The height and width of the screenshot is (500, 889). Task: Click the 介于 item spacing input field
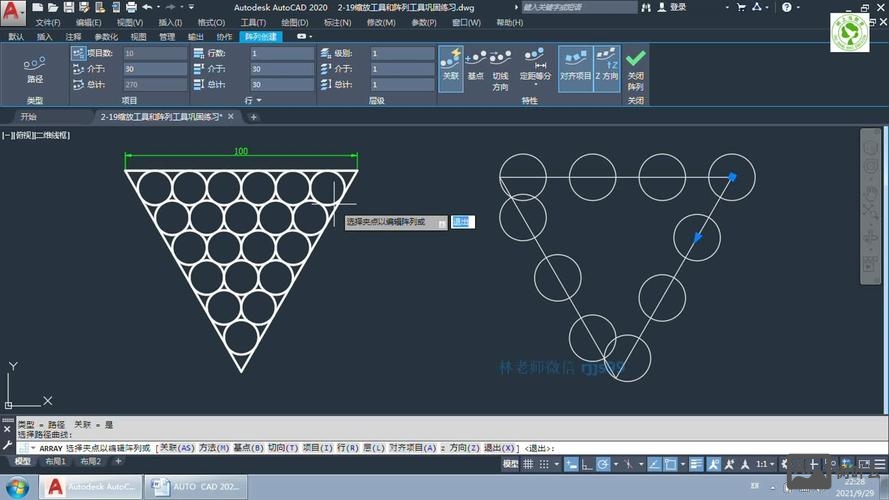pyautogui.click(x=154, y=69)
